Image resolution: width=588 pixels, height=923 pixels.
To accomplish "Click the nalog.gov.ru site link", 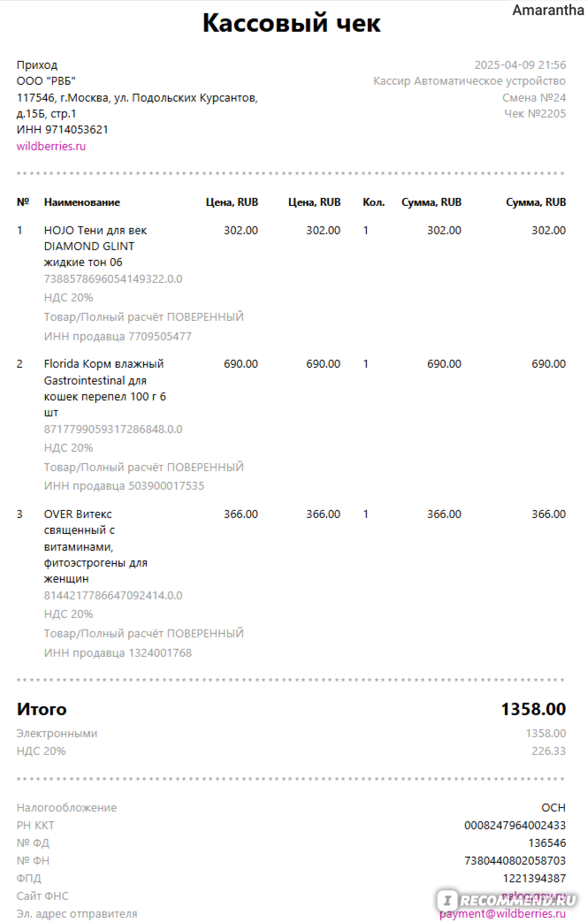I will pyautogui.click(x=533, y=896).
